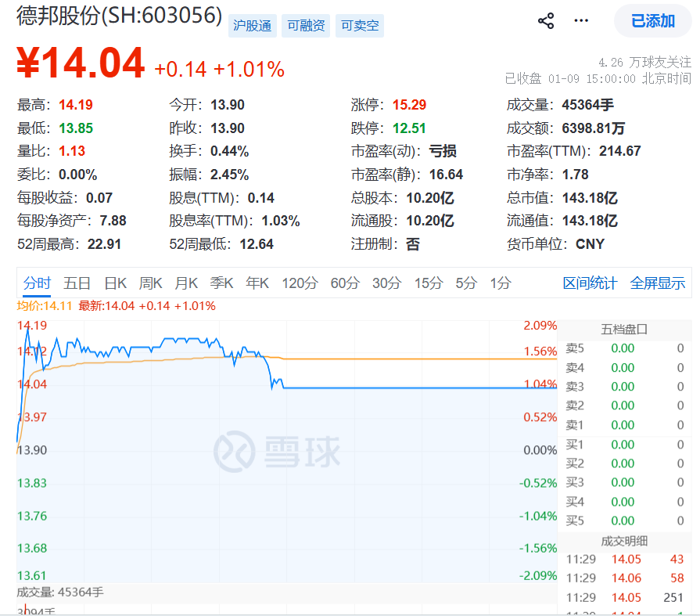Click the share icon

(x=546, y=21)
